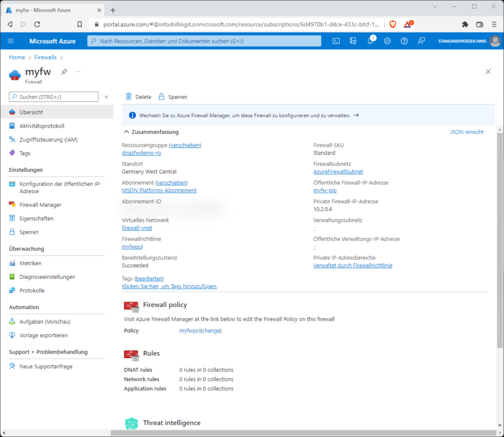This screenshot has width=504, height=437.
Task: Collapse the Zusammenfassung section
Action: point(126,132)
